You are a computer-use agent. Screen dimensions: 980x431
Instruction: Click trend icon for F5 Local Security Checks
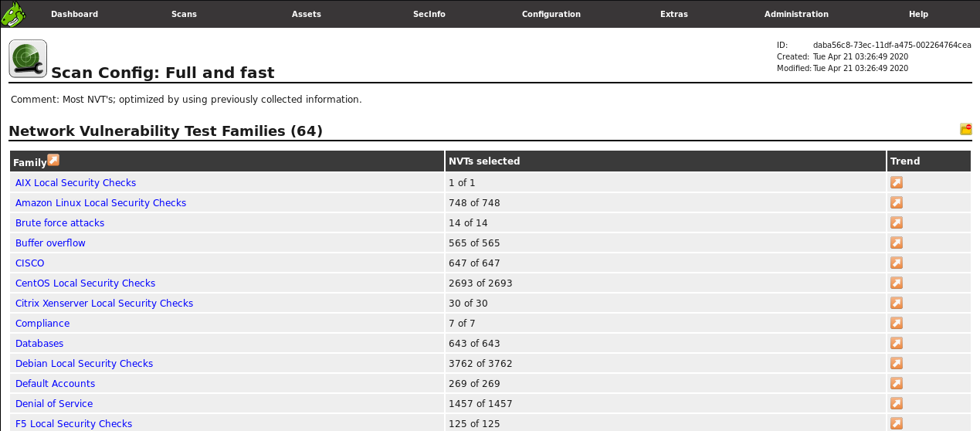(897, 423)
